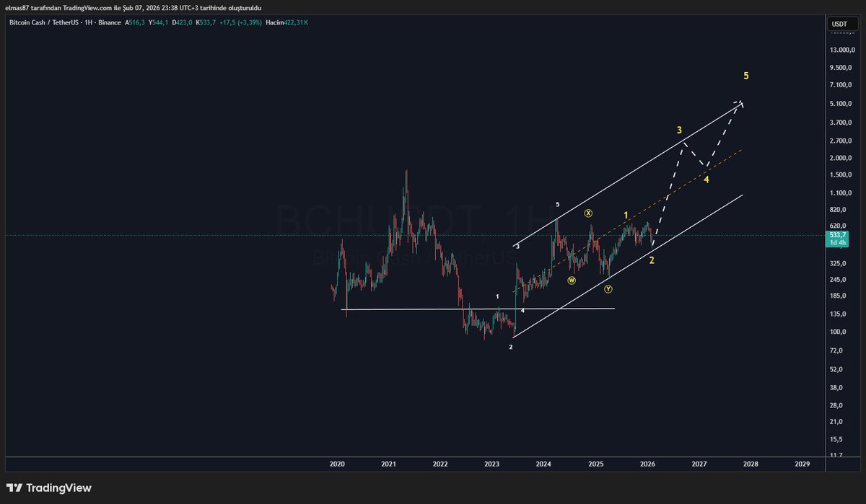Screen dimensions: 866x504
Task: Click the low value D423,0
Action: [x=181, y=22]
